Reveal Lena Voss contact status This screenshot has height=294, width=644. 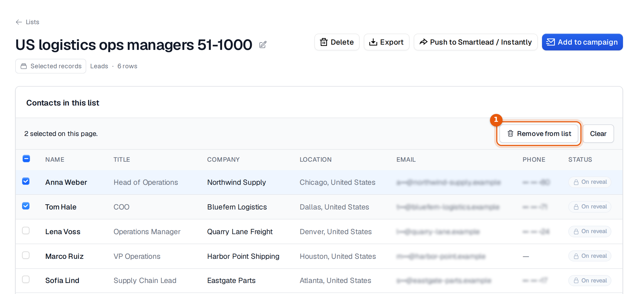point(590,232)
